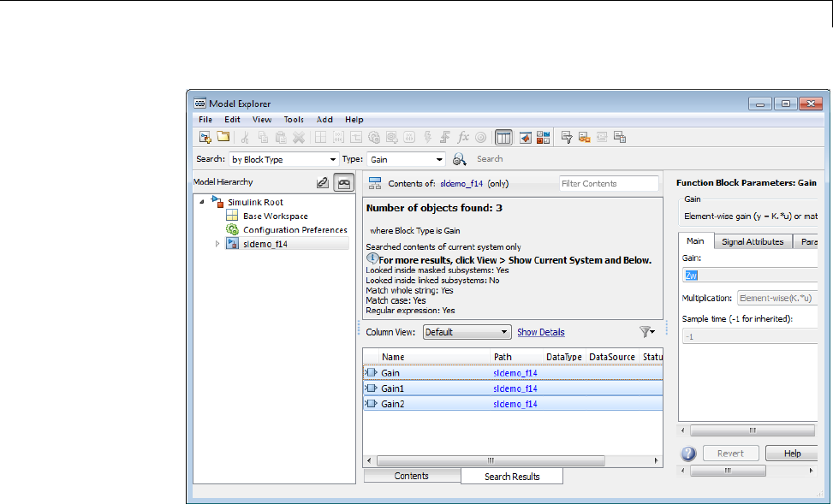Select the Main parameters tab
Image resolution: width=833 pixels, height=504 pixels.
tap(695, 241)
